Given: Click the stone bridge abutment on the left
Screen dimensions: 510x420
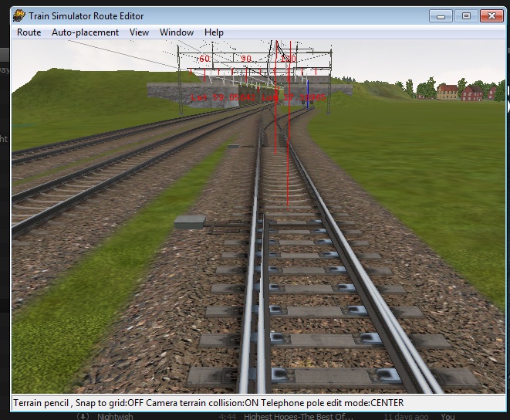Looking at the screenshot, I should click(x=168, y=94).
